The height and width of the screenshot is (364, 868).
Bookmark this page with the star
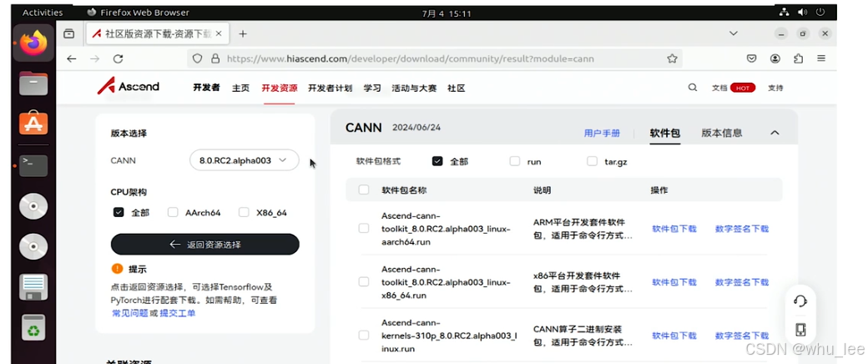coord(672,58)
